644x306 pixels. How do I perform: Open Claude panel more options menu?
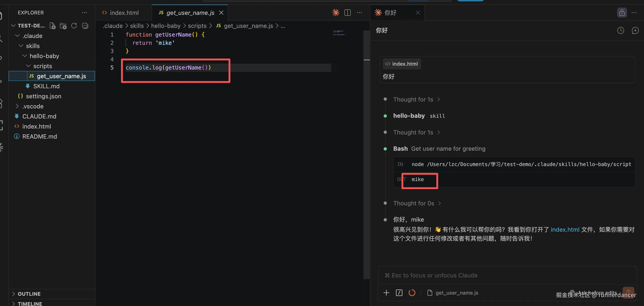634,13
